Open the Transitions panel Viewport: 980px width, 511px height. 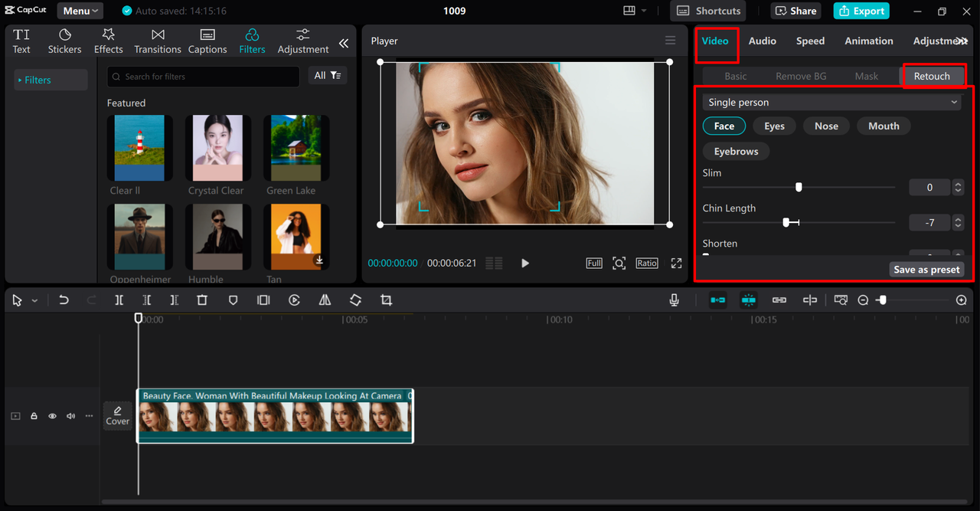coord(158,41)
